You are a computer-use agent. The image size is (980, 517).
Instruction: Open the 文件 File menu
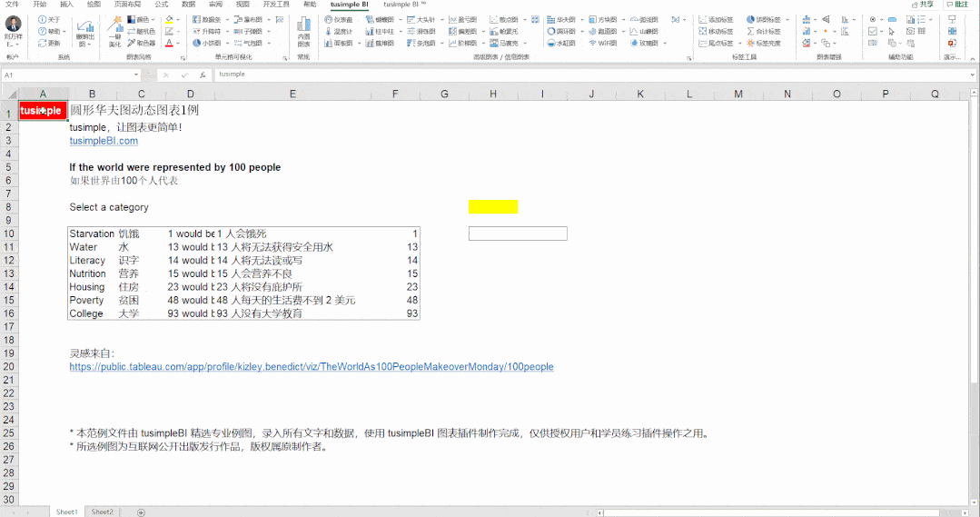point(12,5)
